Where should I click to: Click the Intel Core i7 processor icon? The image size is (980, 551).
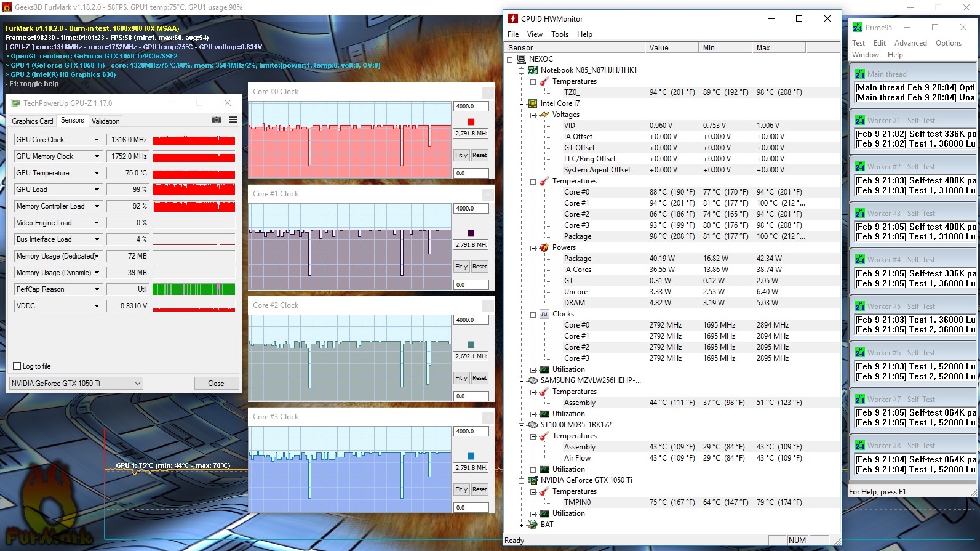tap(533, 103)
